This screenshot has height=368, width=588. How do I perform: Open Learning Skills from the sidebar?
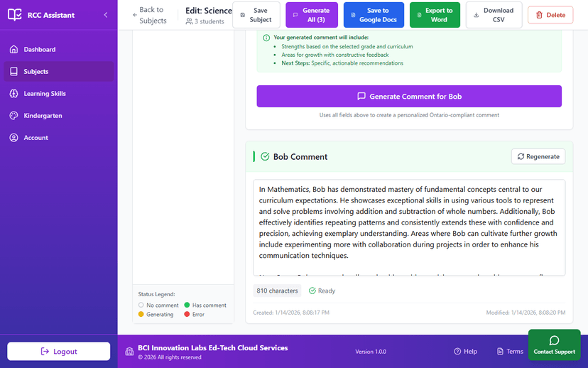(58, 93)
